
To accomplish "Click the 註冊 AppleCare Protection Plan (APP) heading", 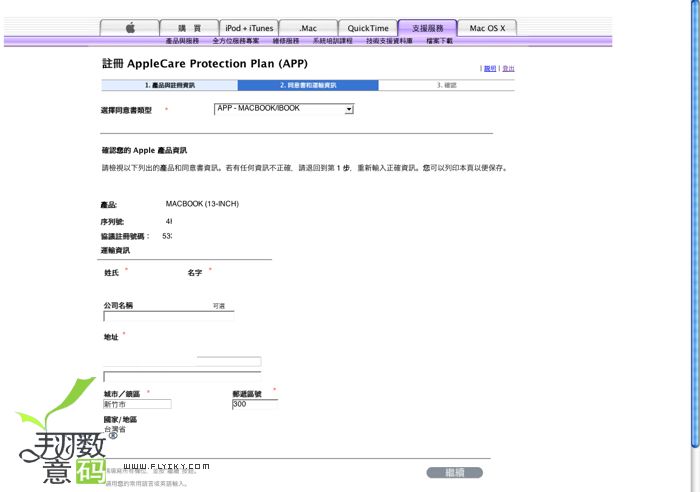I will click(205, 63).
